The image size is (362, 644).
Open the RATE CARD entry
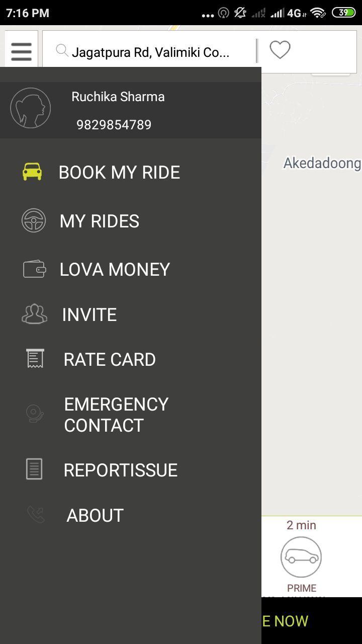click(x=110, y=360)
